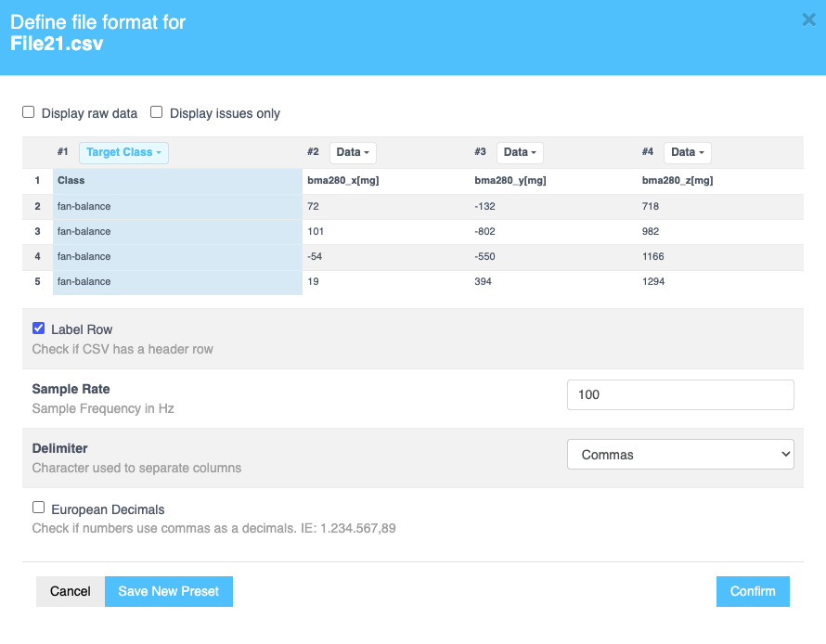The image size is (826, 644).
Task: Select the bma280_y[mg] header cell
Action: click(510, 180)
